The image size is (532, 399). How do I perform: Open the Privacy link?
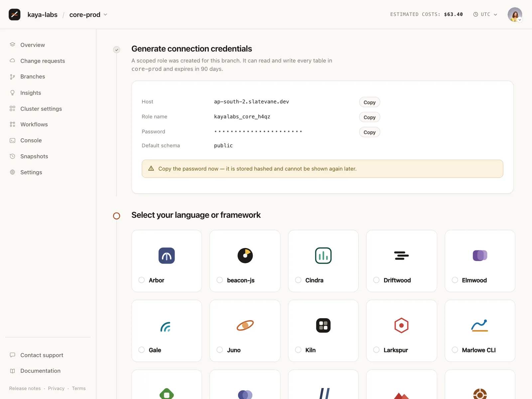coord(56,388)
